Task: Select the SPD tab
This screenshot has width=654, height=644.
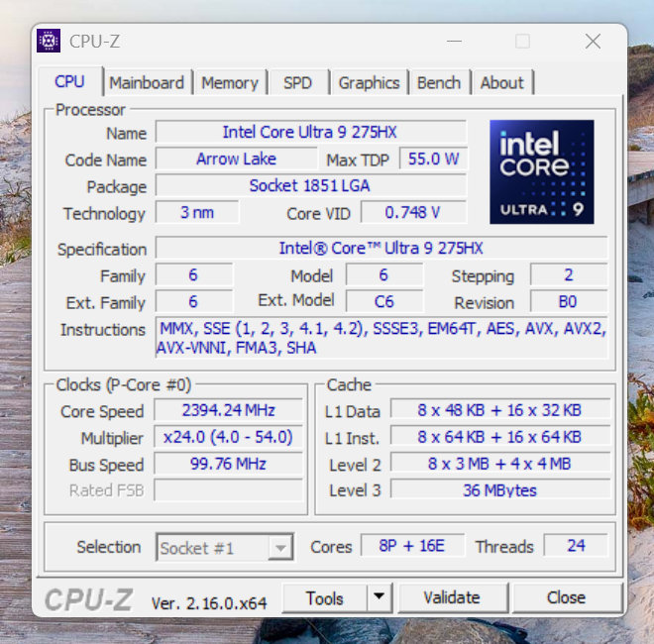Action: click(x=297, y=83)
